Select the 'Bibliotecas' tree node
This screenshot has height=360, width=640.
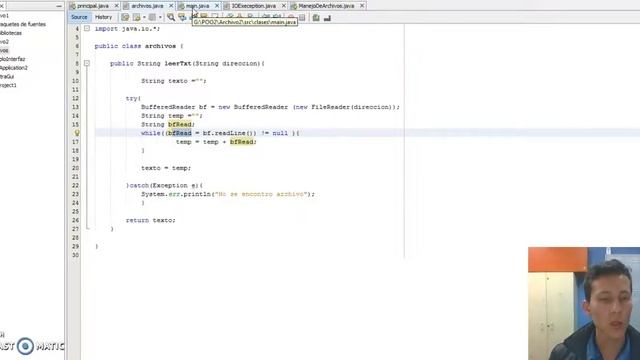11,33
